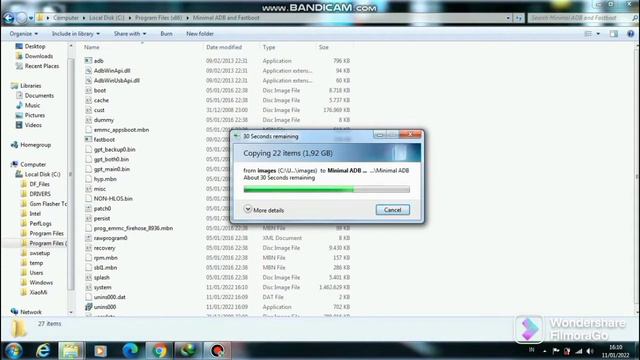Image resolution: width=640 pixels, height=360 pixels.
Task: Click Local Disk (C:) breadcrumb in address bar
Action: point(107,18)
